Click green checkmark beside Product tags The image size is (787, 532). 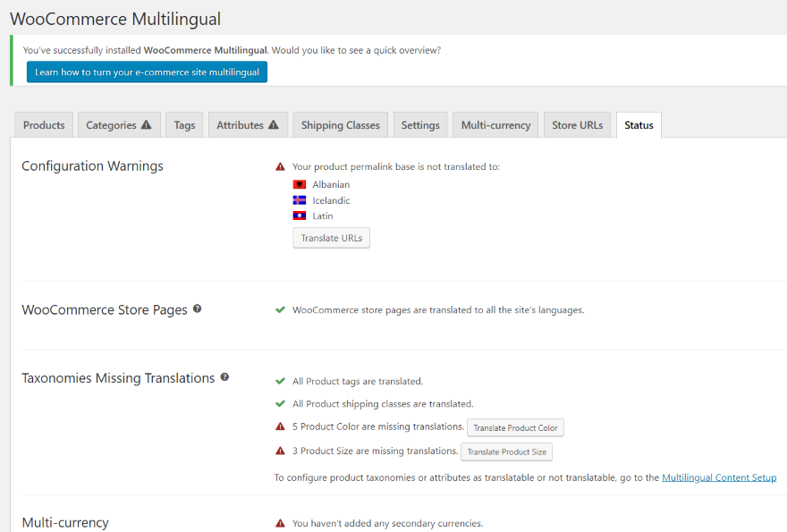click(280, 381)
